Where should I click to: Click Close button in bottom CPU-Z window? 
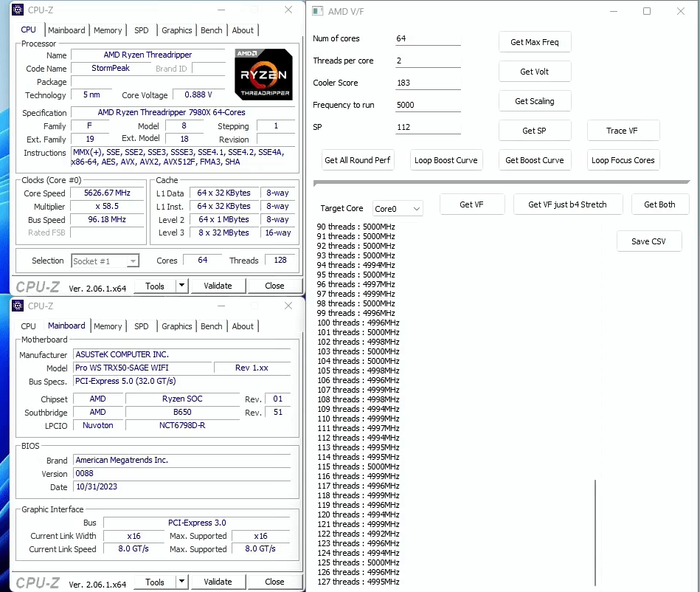point(274,582)
